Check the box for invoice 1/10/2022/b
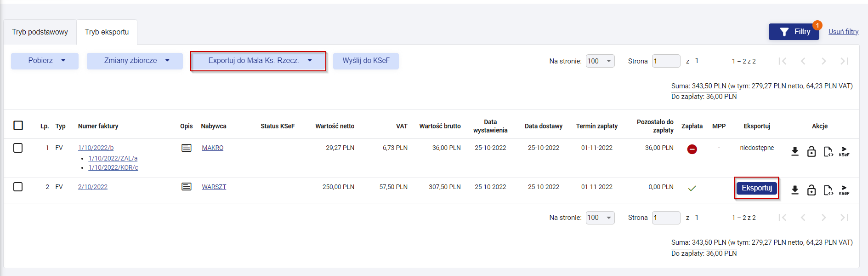 click(18, 148)
